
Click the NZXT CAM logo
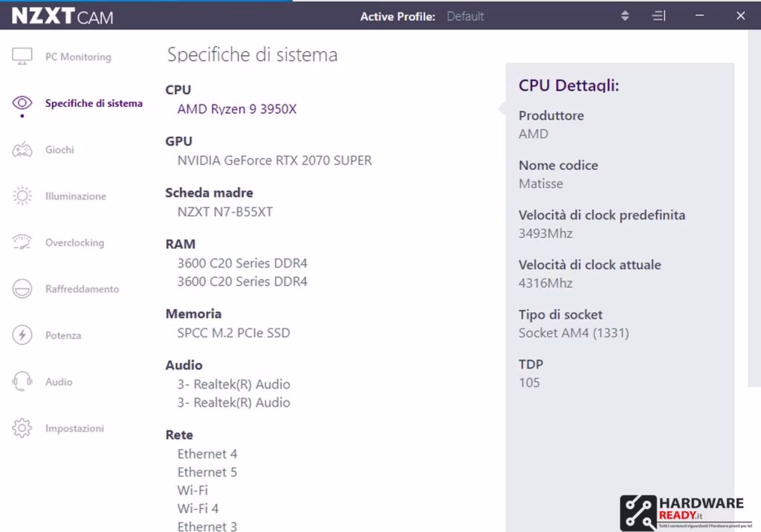(x=62, y=16)
